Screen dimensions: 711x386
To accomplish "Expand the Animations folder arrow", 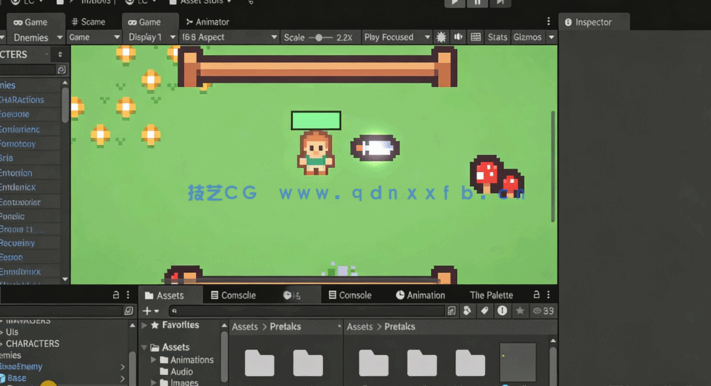I will 154,360.
